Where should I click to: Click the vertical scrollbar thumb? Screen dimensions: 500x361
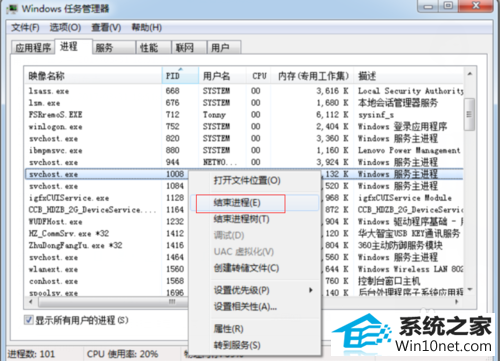point(470,114)
